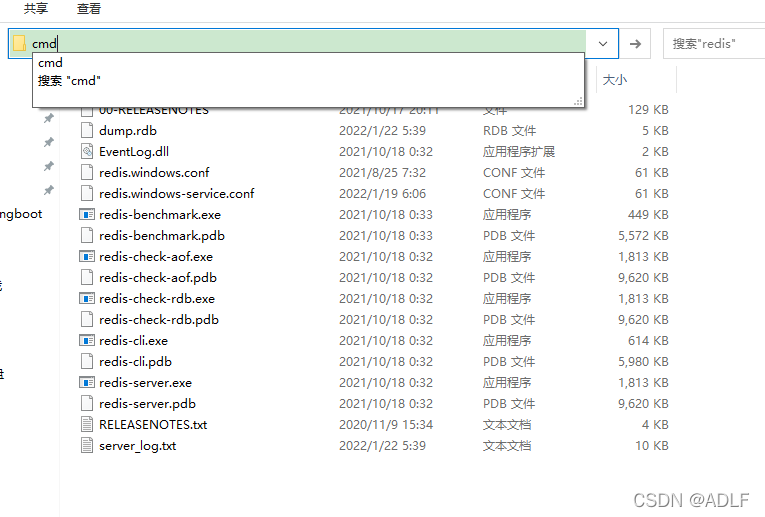The image size is (765, 517).
Task: Click the redis-check-rdb.pdb file icon
Action: tap(87, 319)
